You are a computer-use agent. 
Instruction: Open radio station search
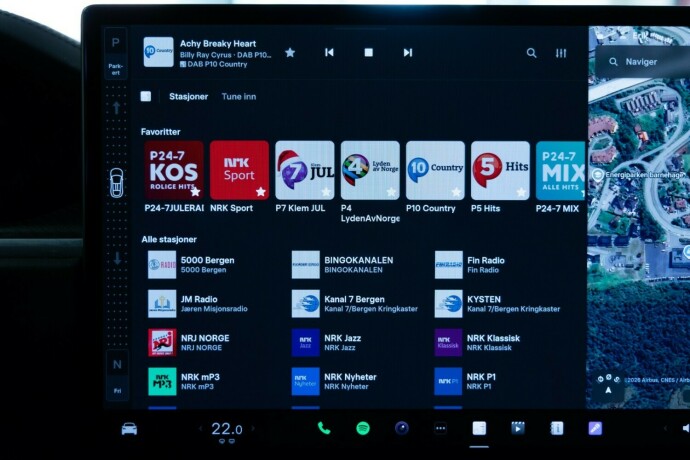(x=532, y=53)
